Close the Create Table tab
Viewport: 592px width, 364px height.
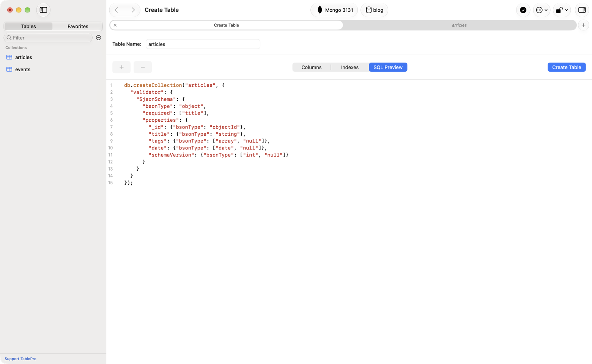(115, 25)
